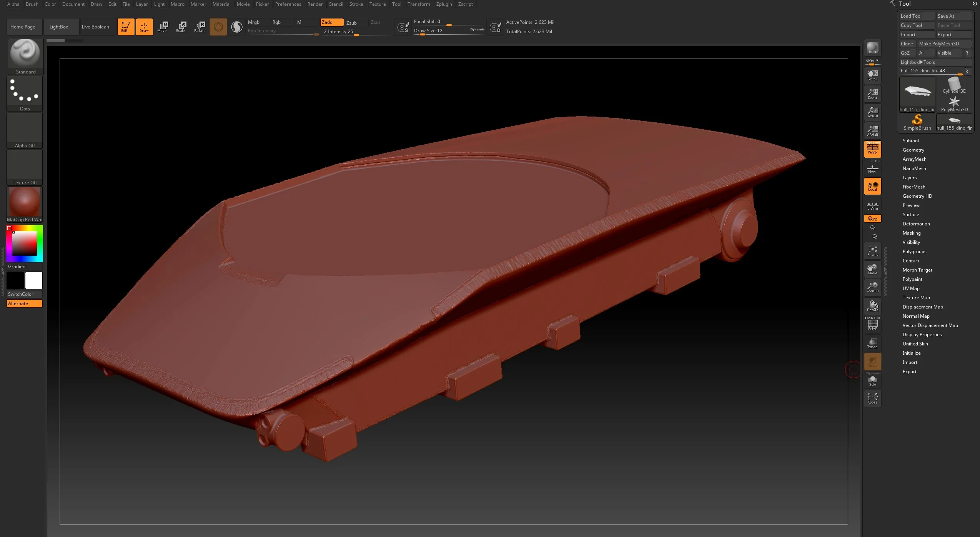
Task: Open the MatCap Red Wax material selector
Action: (x=25, y=205)
